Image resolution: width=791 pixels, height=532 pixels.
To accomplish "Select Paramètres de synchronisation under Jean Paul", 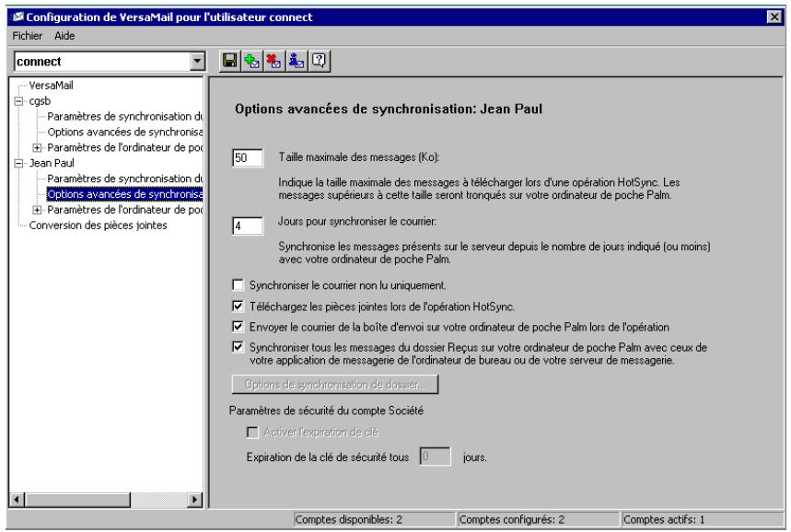I will click(124, 179).
